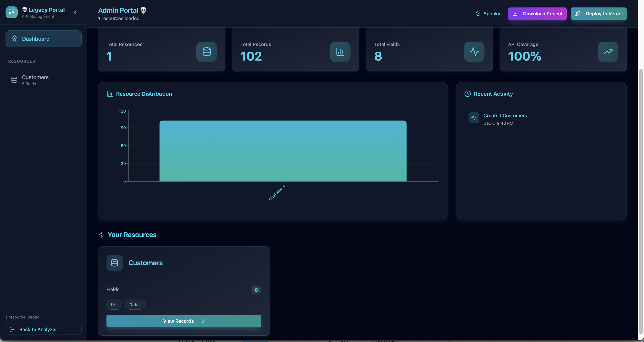Click View Records on the Customers card

pos(184,321)
